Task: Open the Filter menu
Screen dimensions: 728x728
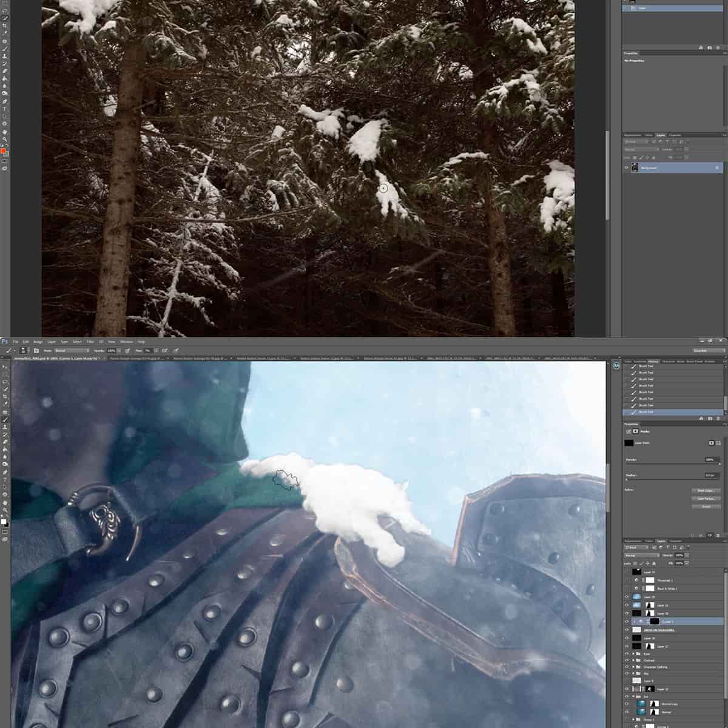Action: pos(89,342)
